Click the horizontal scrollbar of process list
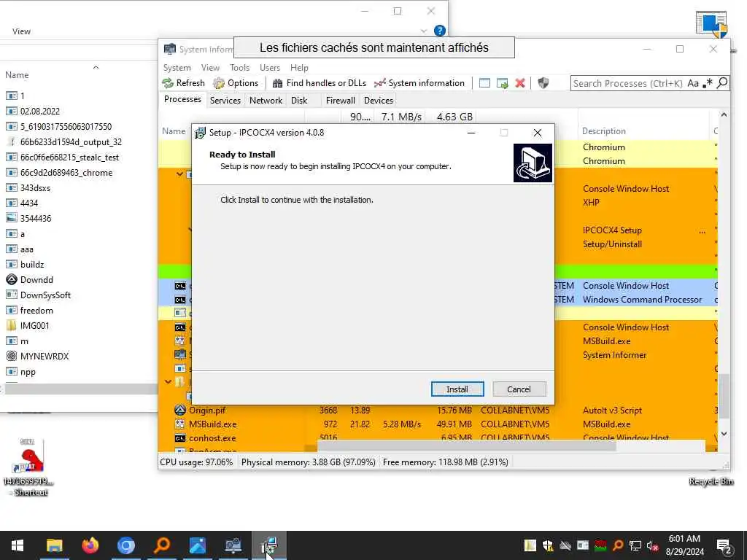This screenshot has width=747, height=560. (466, 447)
